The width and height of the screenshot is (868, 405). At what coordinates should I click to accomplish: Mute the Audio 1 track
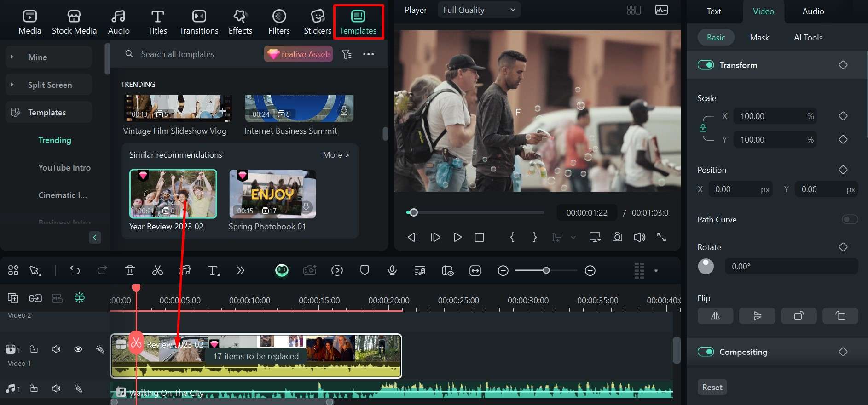tap(56, 388)
